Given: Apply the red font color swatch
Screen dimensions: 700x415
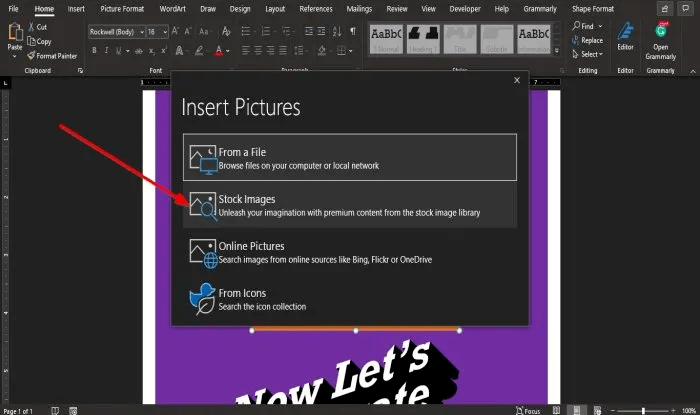Looking at the screenshot, I should coord(219,51).
